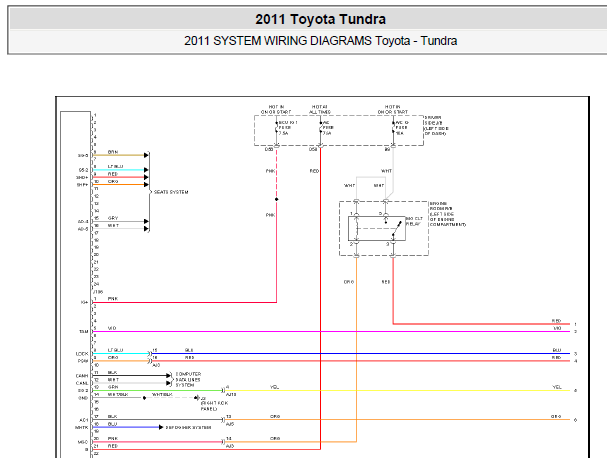Click the '(RIGHT KICK PANEL)' ground location label
Image resolution: width=607 pixels, height=458 pixels.
pyautogui.click(x=214, y=406)
